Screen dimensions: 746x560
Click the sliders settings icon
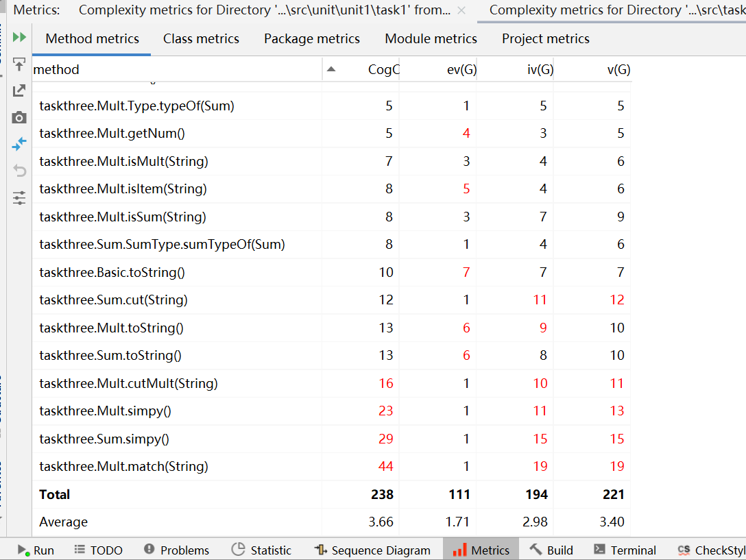pos(19,198)
